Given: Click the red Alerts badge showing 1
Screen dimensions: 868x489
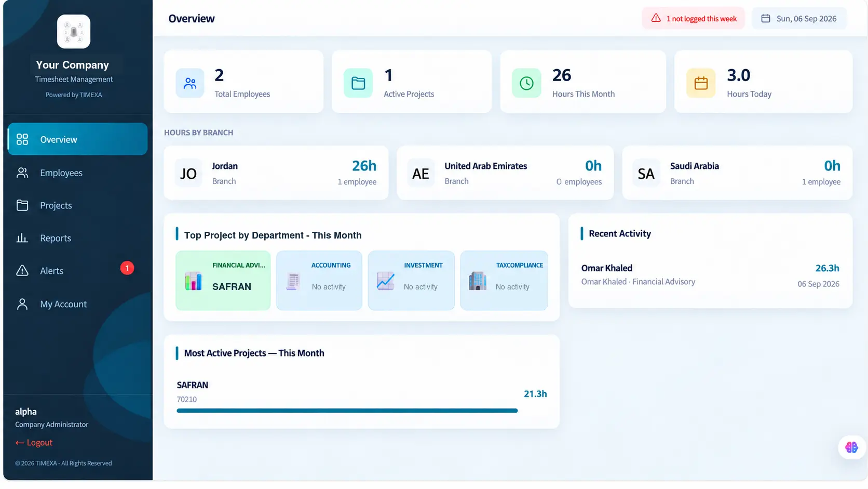Looking at the screenshot, I should coord(127,268).
